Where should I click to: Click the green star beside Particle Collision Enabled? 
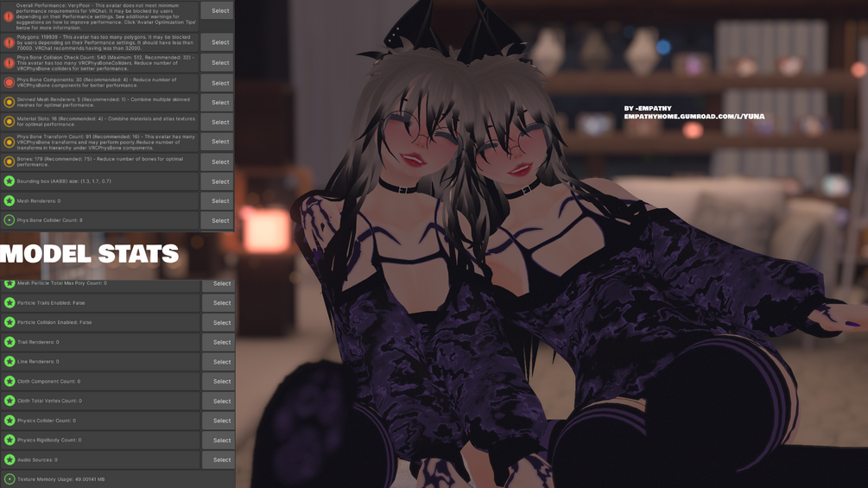tap(10, 322)
